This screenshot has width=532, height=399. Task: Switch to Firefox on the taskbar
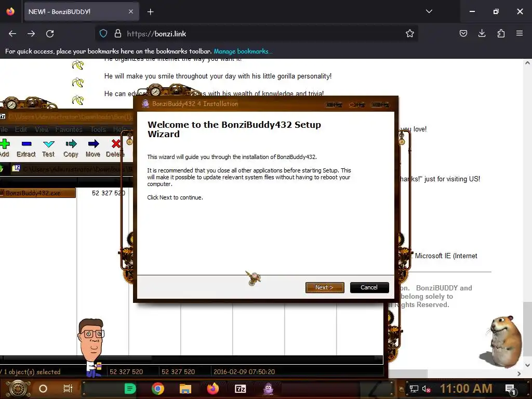(213, 389)
